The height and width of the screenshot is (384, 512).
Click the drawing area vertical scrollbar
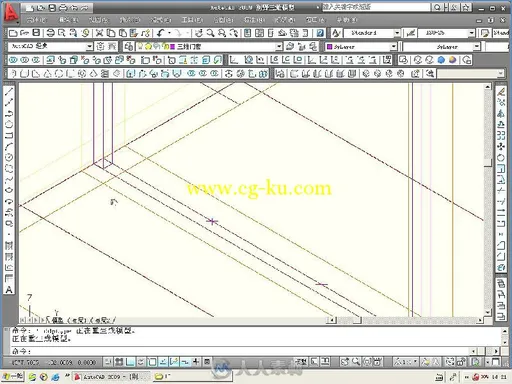pyautogui.click(x=488, y=199)
